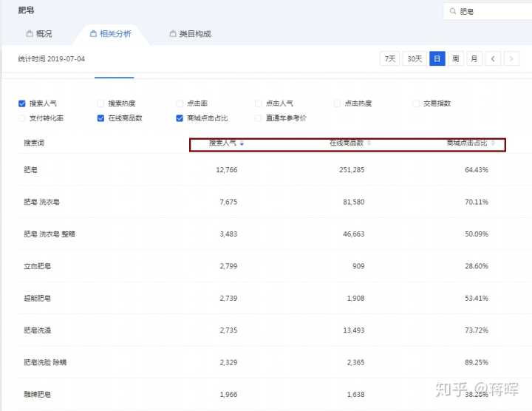The image size is (532, 411).
Task: Click the previous date arrow
Action: click(x=494, y=58)
